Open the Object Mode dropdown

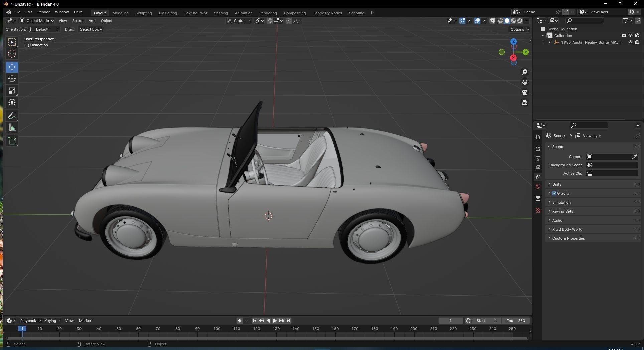coord(37,21)
